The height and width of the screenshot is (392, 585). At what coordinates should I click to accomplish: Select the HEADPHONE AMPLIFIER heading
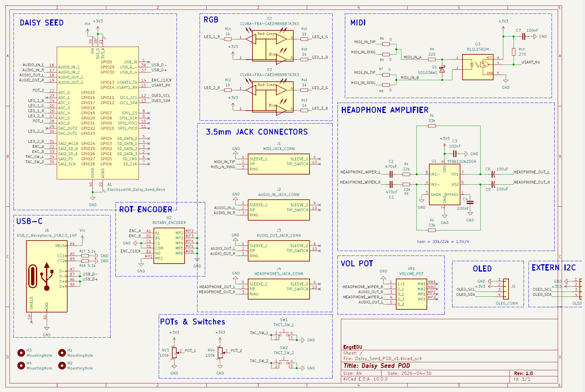(x=385, y=110)
